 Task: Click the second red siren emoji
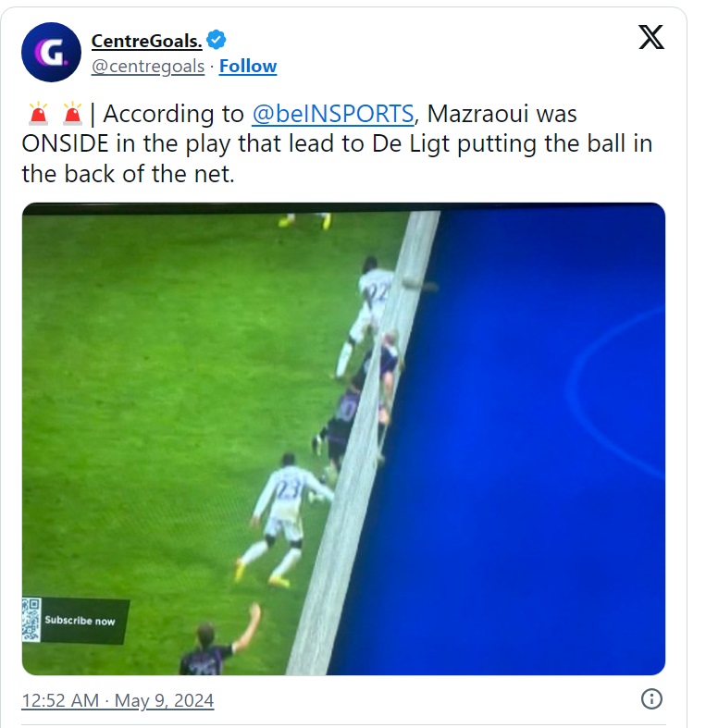[72, 114]
